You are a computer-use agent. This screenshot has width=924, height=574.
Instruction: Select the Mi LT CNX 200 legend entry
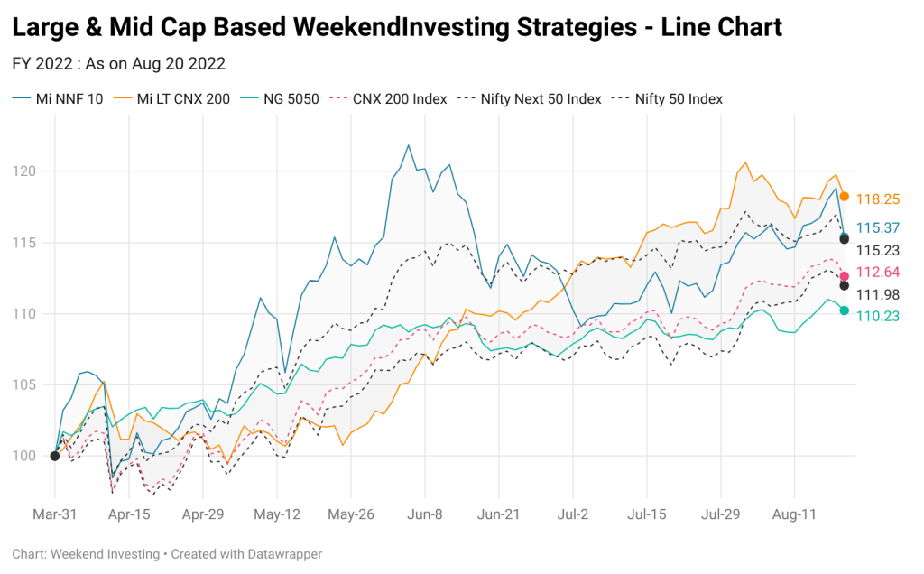172,99
